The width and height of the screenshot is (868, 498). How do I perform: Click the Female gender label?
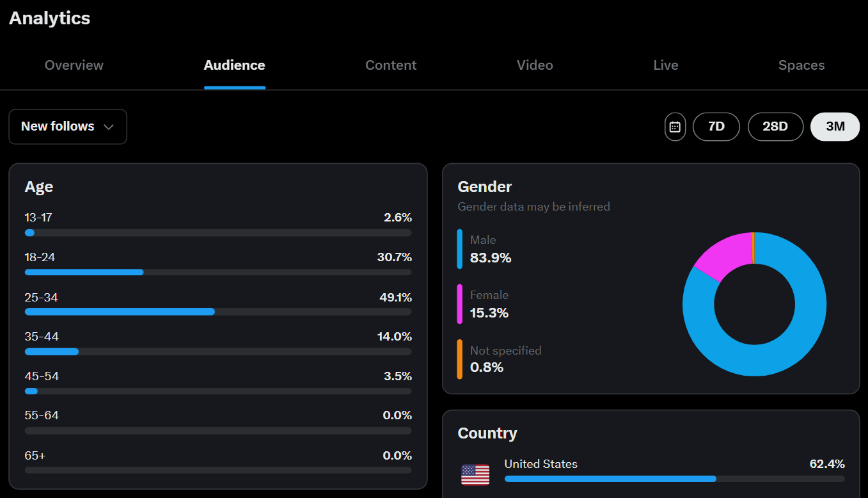tap(489, 295)
